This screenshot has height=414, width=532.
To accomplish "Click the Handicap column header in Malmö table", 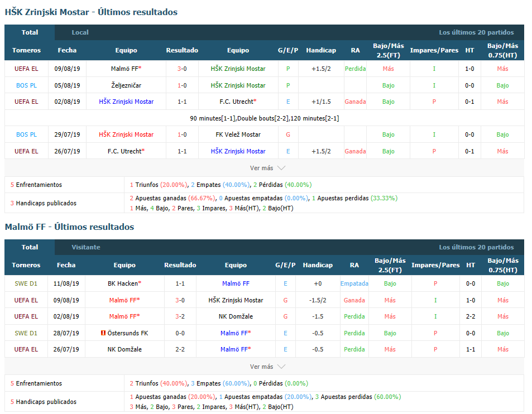I will [x=318, y=265].
